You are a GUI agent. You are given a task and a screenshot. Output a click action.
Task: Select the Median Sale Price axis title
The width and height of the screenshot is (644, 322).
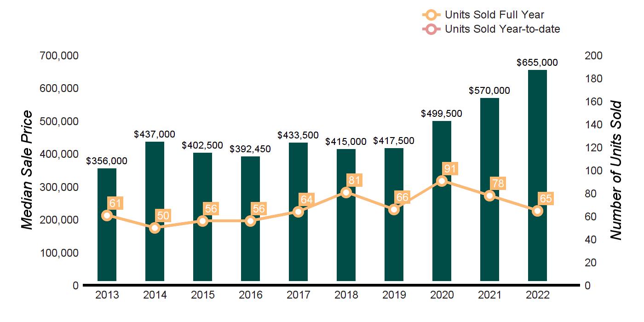point(27,170)
